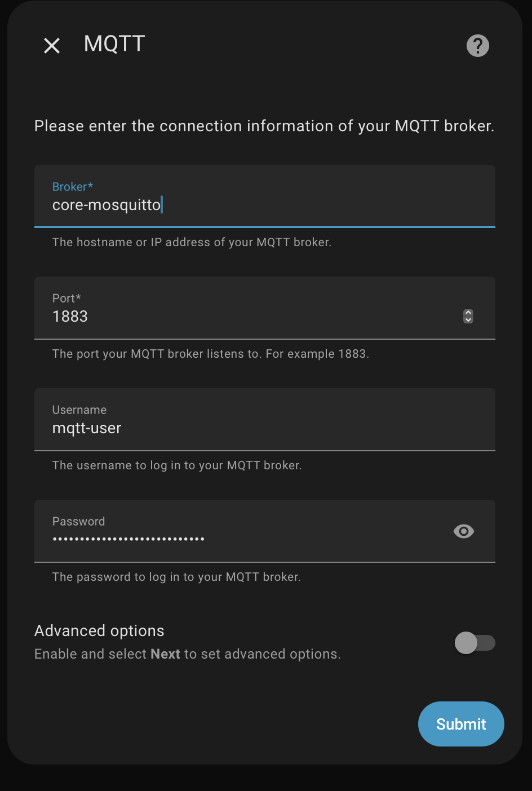Image resolution: width=532 pixels, height=791 pixels.
Task: Click the MQTT dialog title
Action: [x=114, y=44]
